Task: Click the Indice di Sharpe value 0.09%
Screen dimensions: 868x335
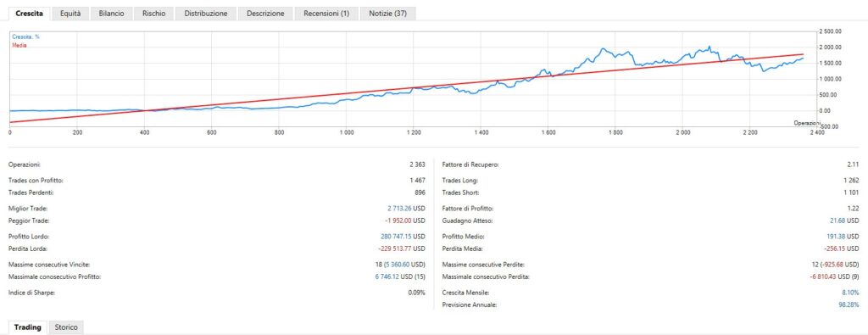Action: (x=417, y=293)
